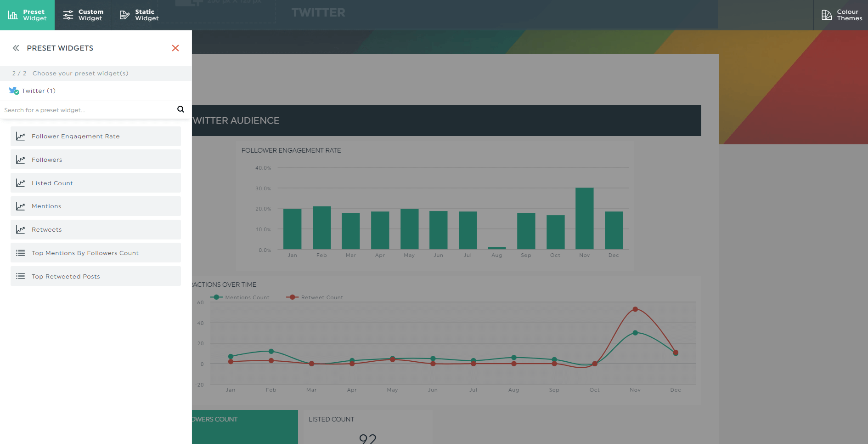868x444 pixels.
Task: Open Colour Themes panel
Action: [841, 15]
